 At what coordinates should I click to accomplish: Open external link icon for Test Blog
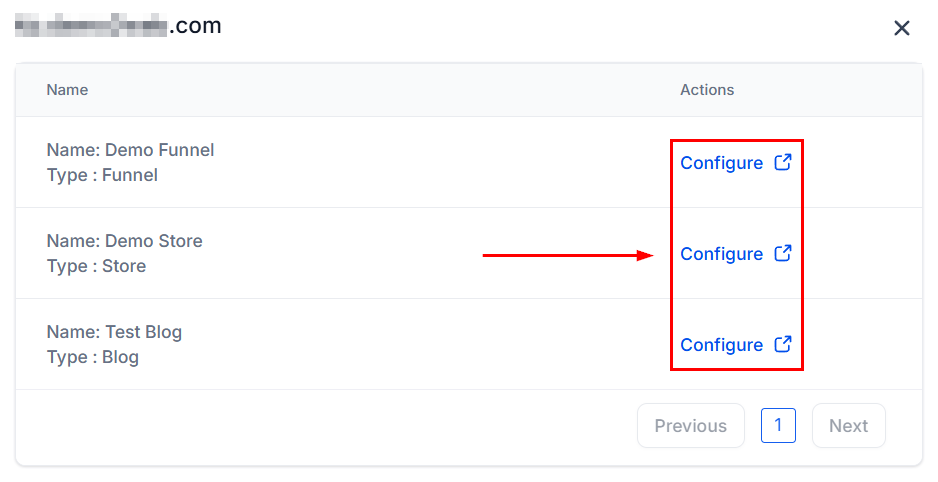783,344
